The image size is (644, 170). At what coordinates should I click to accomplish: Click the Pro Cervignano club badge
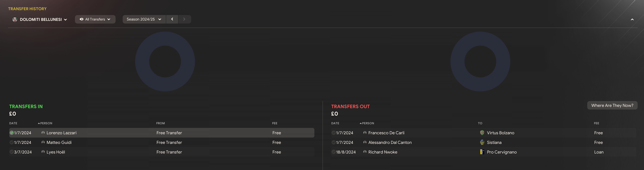click(x=482, y=152)
